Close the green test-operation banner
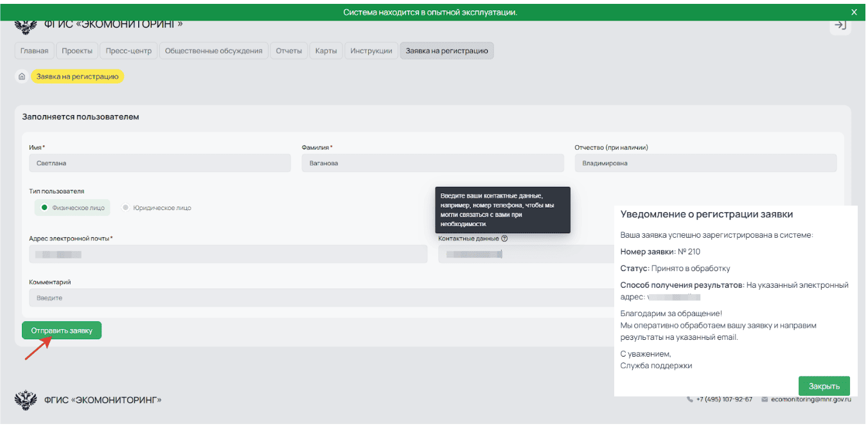 854,12
